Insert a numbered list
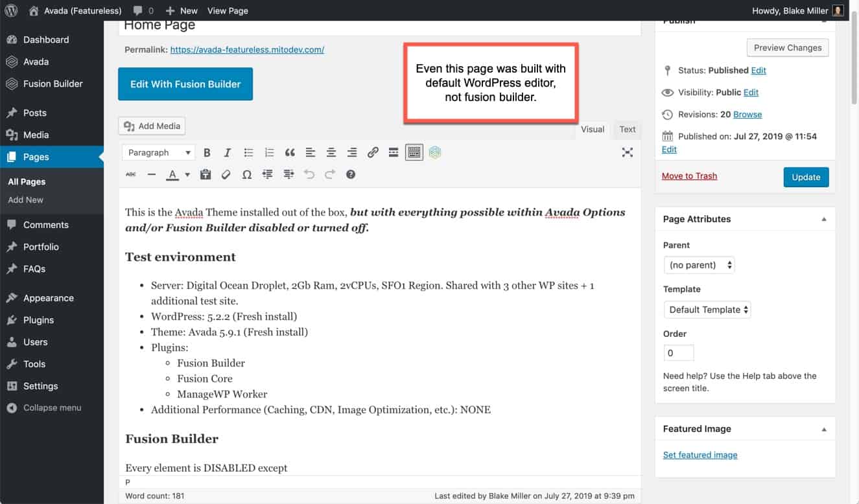The width and height of the screenshot is (859, 504). tap(269, 153)
